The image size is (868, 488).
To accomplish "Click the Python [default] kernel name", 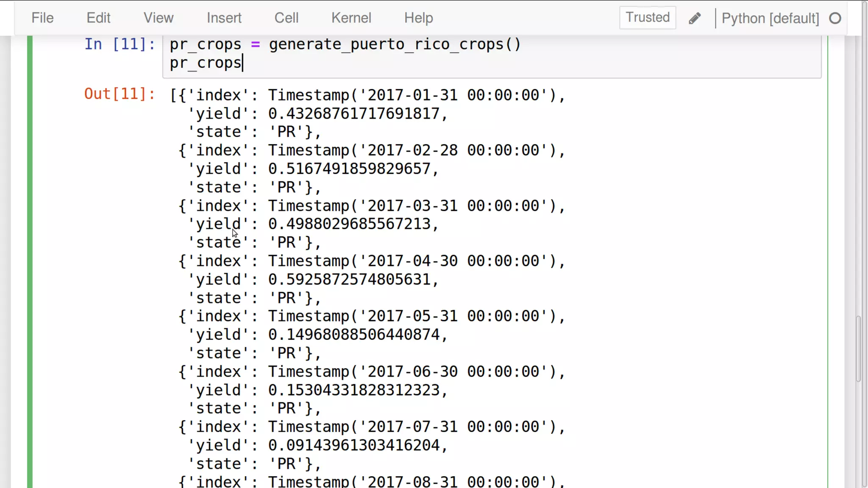I will point(770,18).
